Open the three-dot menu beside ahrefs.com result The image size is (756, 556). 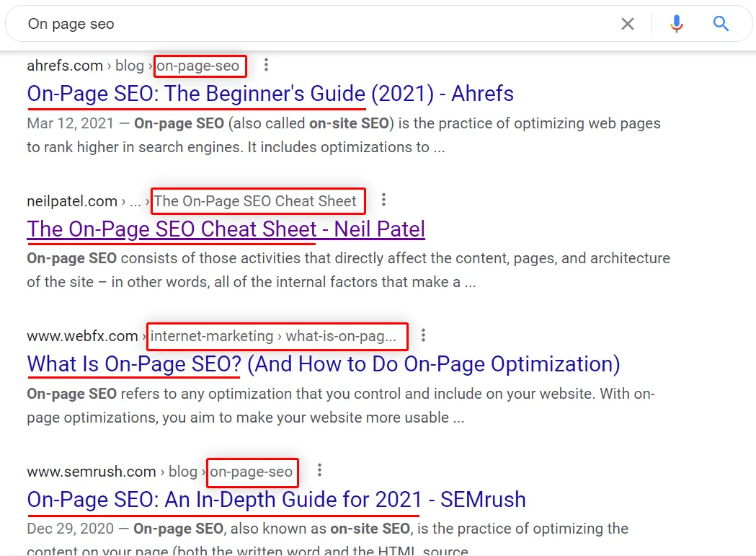266,65
